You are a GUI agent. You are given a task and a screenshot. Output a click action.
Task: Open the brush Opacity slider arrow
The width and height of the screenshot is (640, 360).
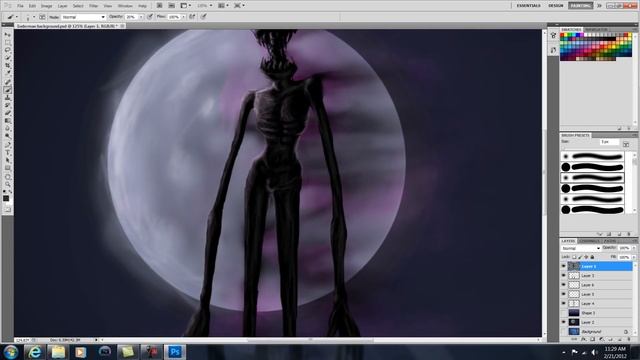point(141,17)
